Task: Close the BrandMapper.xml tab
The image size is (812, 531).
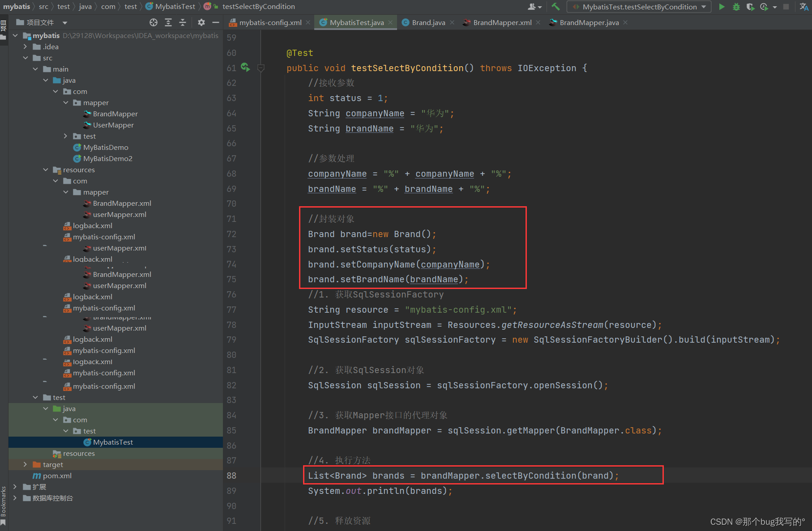Action: 538,22
